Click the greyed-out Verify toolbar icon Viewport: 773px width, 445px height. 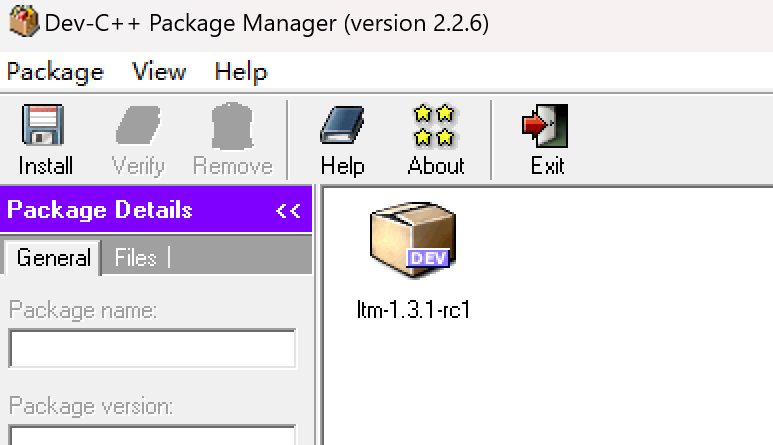138,125
